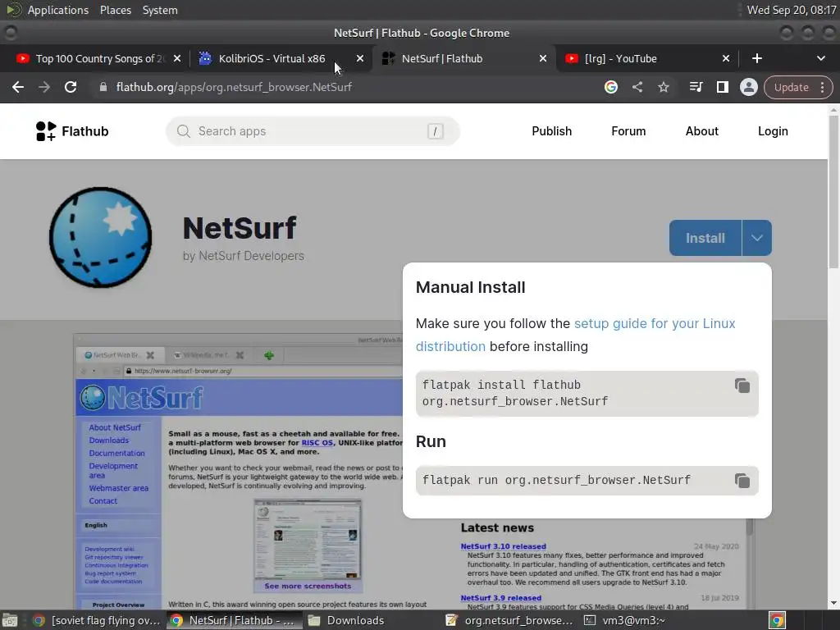Open the System menu
840x630 pixels.
tap(160, 10)
